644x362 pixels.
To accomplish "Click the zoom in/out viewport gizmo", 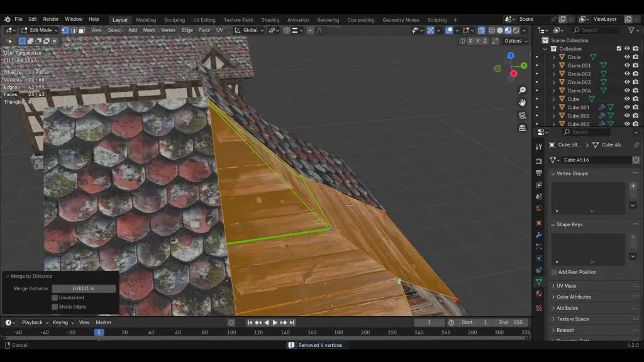I will 522,90.
